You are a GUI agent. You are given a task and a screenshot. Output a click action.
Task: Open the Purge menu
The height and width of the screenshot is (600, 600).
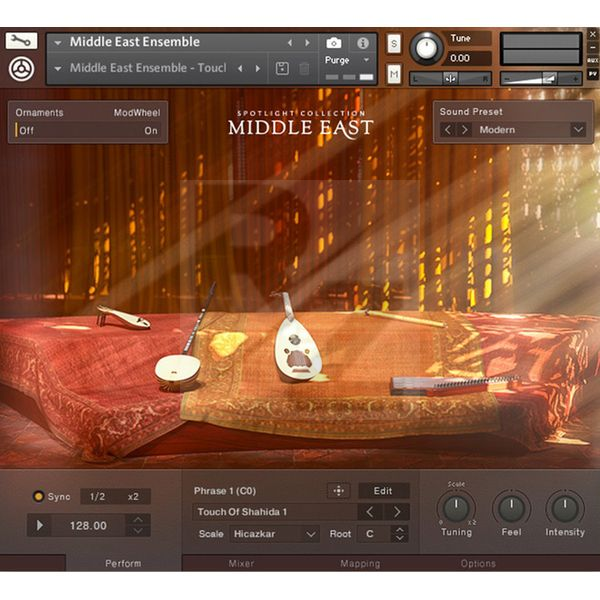click(347, 60)
